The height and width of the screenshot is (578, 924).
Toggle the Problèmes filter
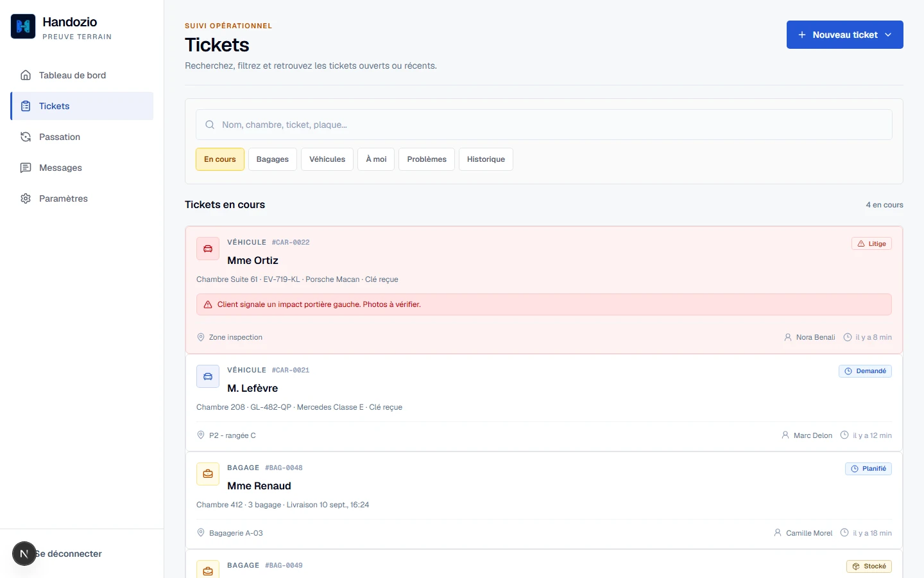point(427,159)
